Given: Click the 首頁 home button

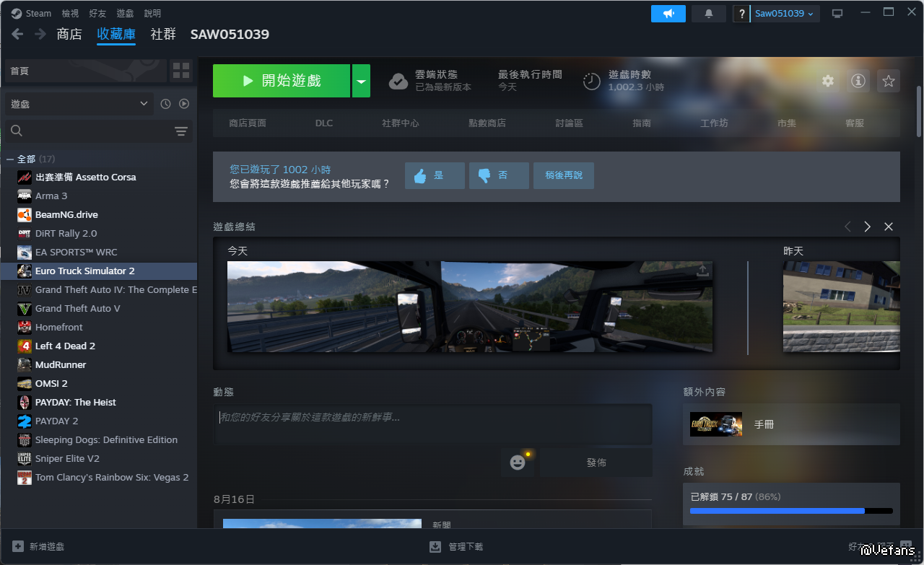Looking at the screenshot, I should tap(85, 71).
